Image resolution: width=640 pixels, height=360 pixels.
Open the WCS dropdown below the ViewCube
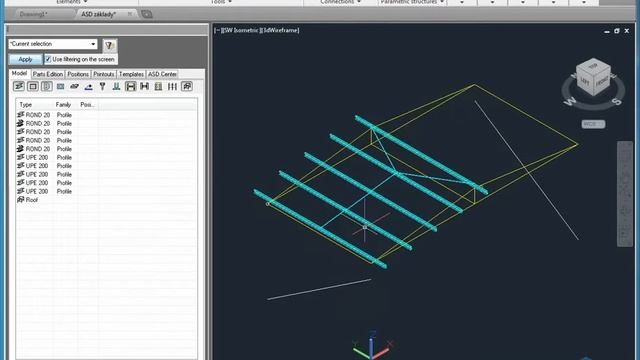point(593,124)
